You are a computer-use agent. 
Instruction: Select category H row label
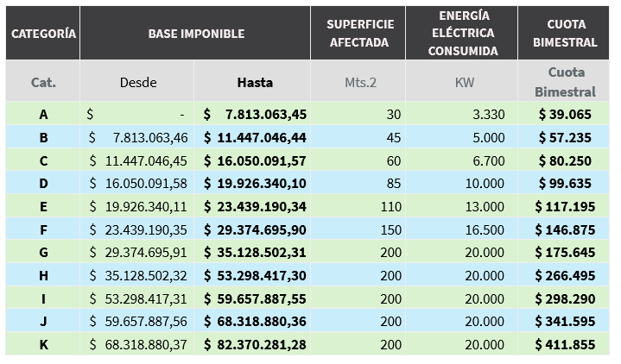(43, 275)
